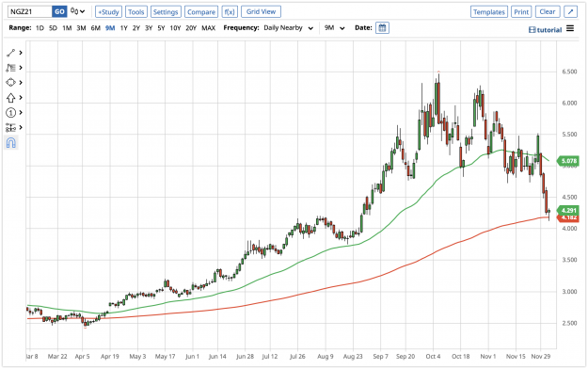588x369 pixels.
Task: Click the Compare button
Action: (201, 11)
